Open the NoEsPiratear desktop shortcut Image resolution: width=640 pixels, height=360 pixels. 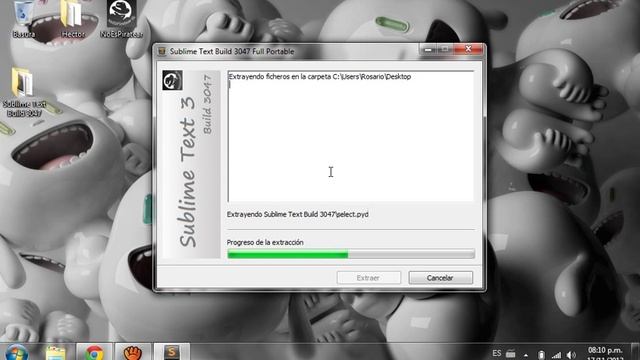coord(121,20)
